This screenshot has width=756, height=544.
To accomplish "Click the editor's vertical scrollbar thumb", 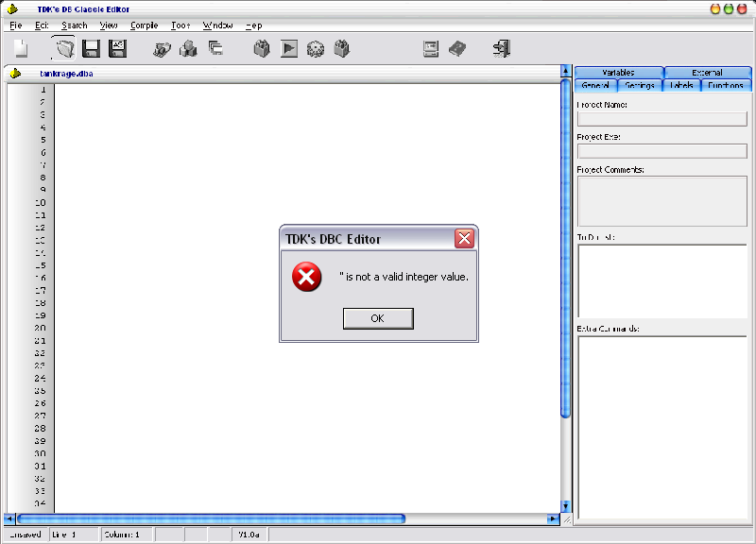I will 565,247.
